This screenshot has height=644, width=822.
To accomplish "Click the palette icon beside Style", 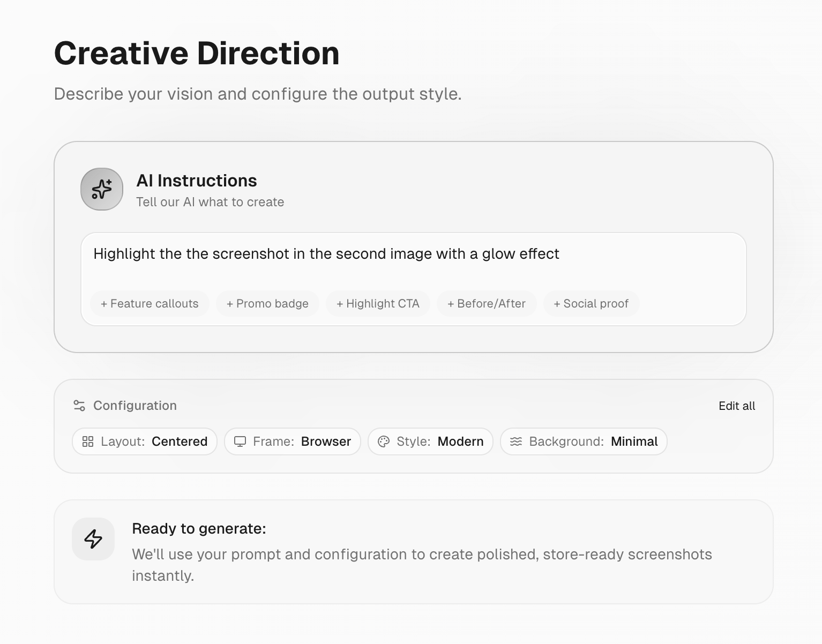I will click(383, 441).
